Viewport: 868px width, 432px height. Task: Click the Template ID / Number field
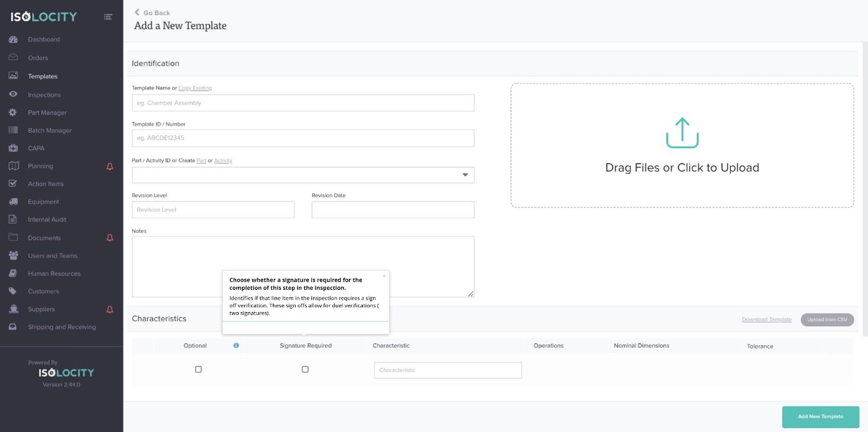pyautogui.click(x=303, y=138)
